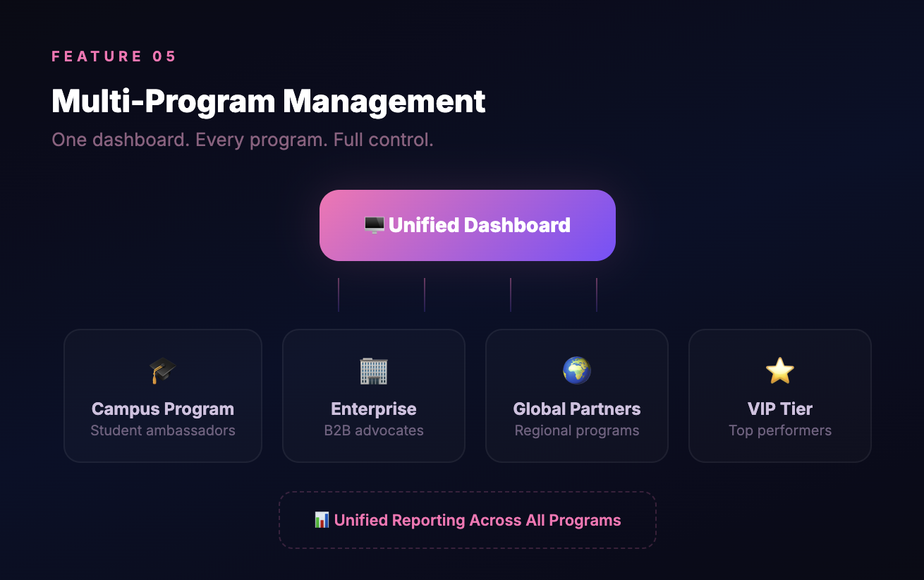This screenshot has width=924, height=580.
Task: Click the Student ambassadors subtitle
Action: pyautogui.click(x=163, y=430)
